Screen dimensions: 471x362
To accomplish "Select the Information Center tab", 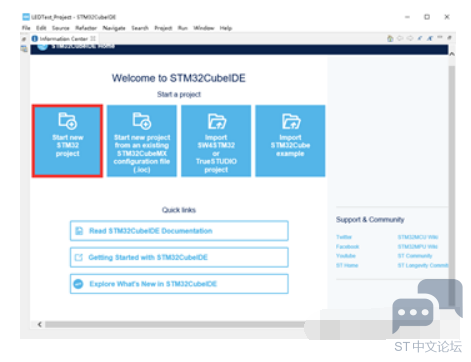I will pyautogui.click(x=63, y=39).
